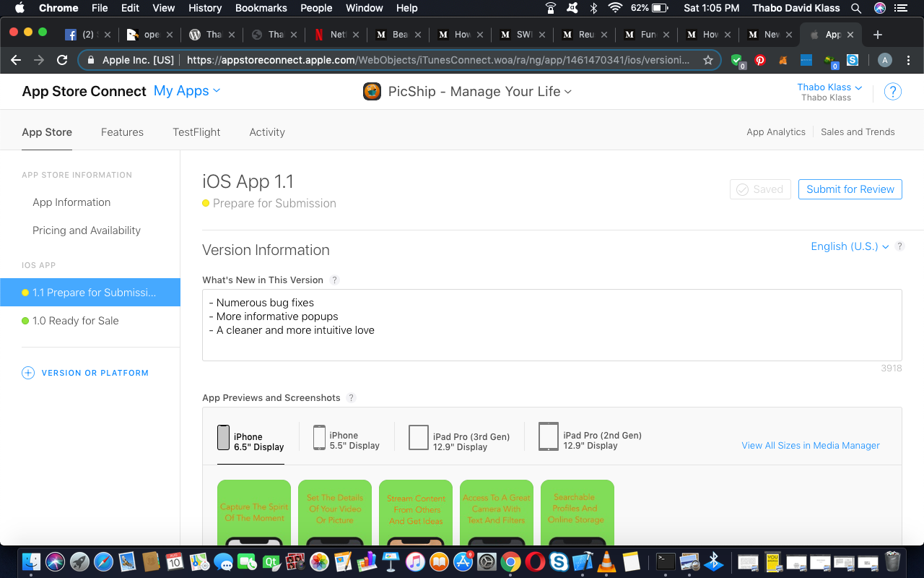Expand the Thabo Klass account menu
This screenshot has width=924, height=578.
click(x=829, y=87)
